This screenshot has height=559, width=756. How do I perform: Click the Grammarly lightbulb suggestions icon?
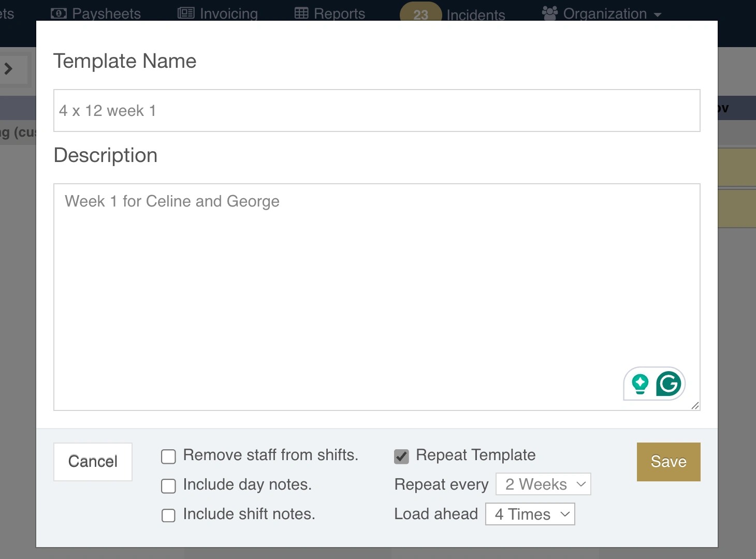pyautogui.click(x=640, y=384)
